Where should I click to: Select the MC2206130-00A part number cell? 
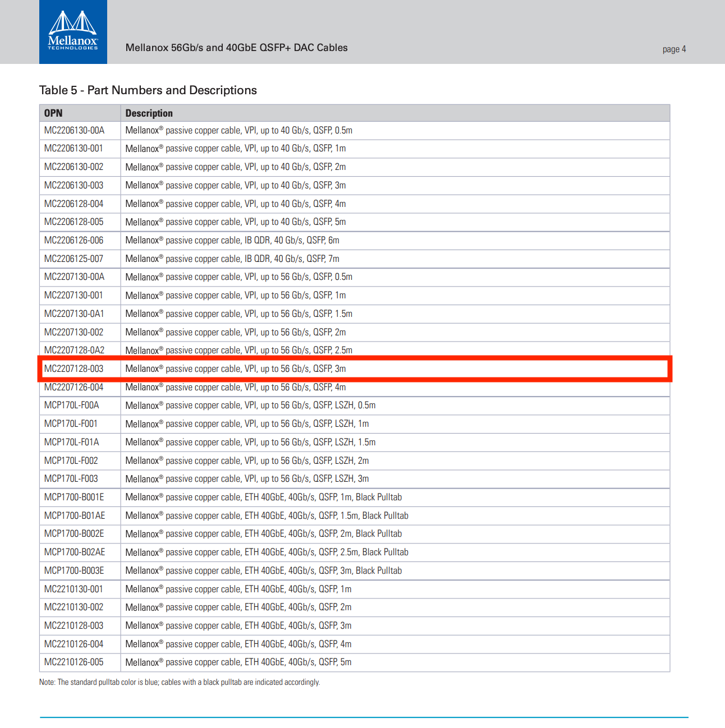74,131
